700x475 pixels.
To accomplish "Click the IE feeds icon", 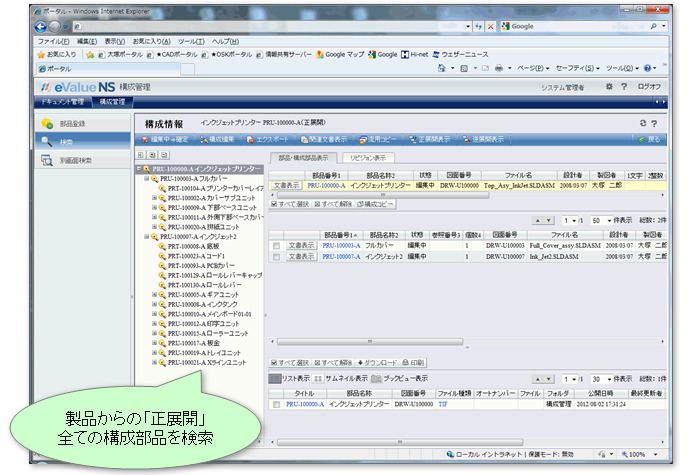I will tap(464, 68).
